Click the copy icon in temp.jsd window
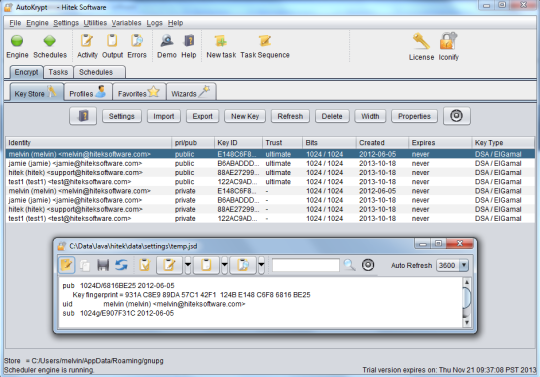 pos(85,265)
